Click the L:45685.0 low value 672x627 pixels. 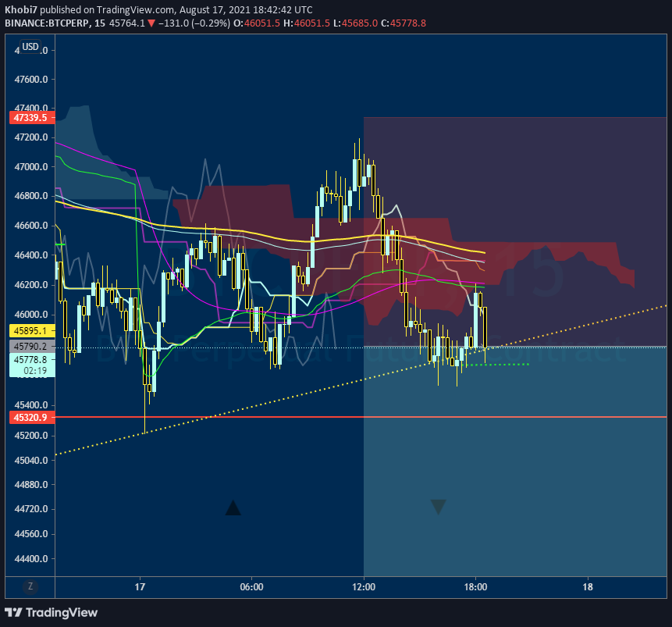point(355,23)
